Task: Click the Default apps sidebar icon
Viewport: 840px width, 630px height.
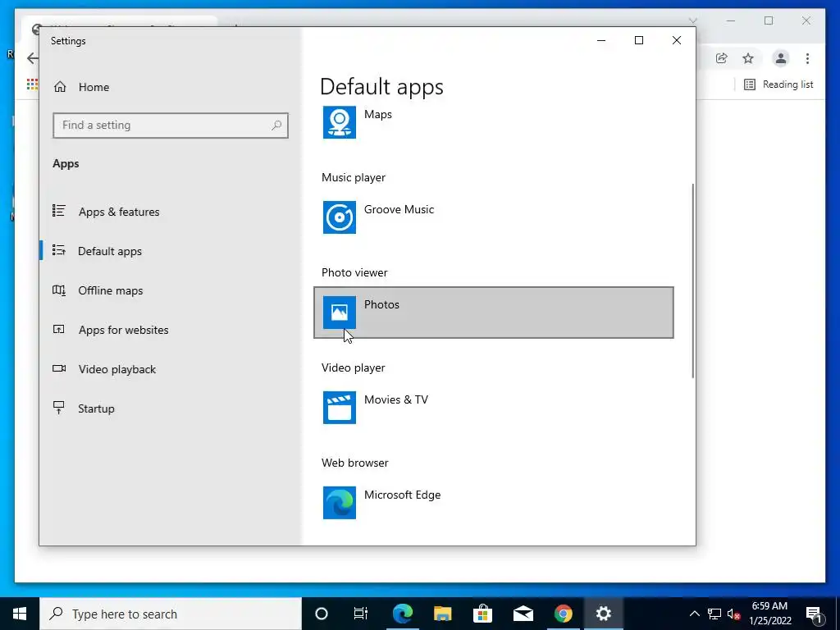Action: click(x=59, y=250)
